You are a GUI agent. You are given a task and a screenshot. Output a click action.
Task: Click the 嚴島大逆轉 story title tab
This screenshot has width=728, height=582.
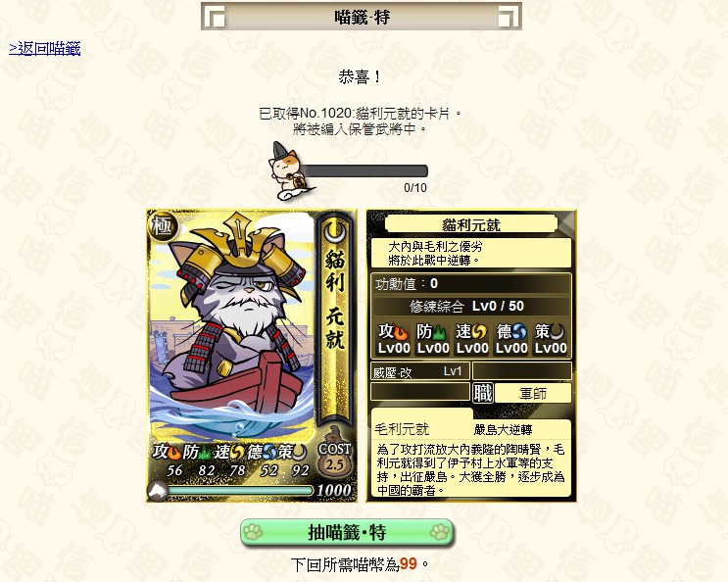(x=503, y=430)
